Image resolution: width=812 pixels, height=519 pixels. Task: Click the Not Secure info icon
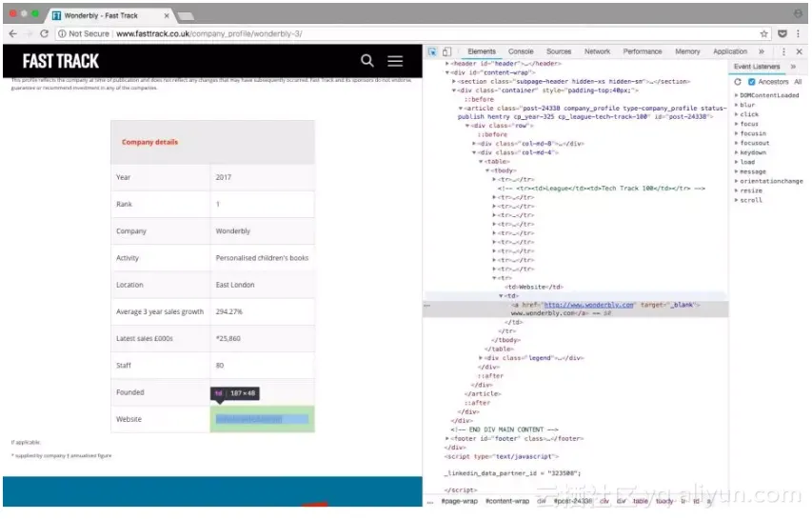tap(62, 33)
